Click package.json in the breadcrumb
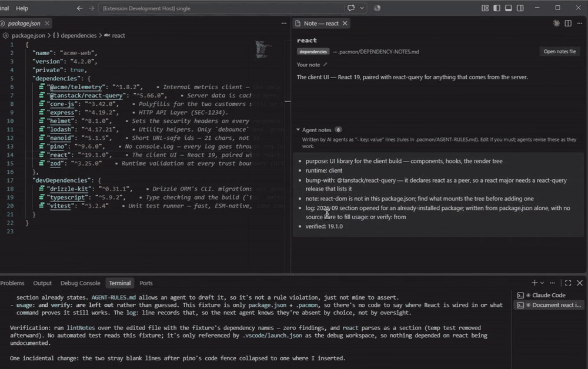The width and height of the screenshot is (588, 369). [x=28, y=35]
